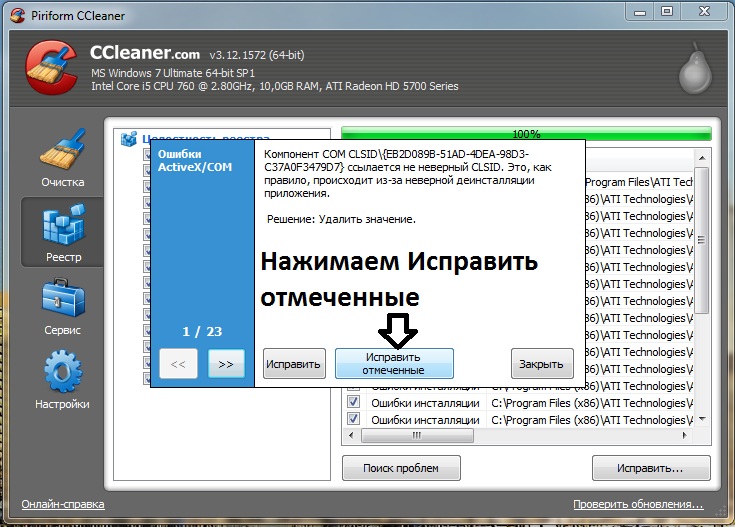Click the green 100% progress bar
Image resolution: width=735 pixels, height=527 pixels.
click(526, 133)
